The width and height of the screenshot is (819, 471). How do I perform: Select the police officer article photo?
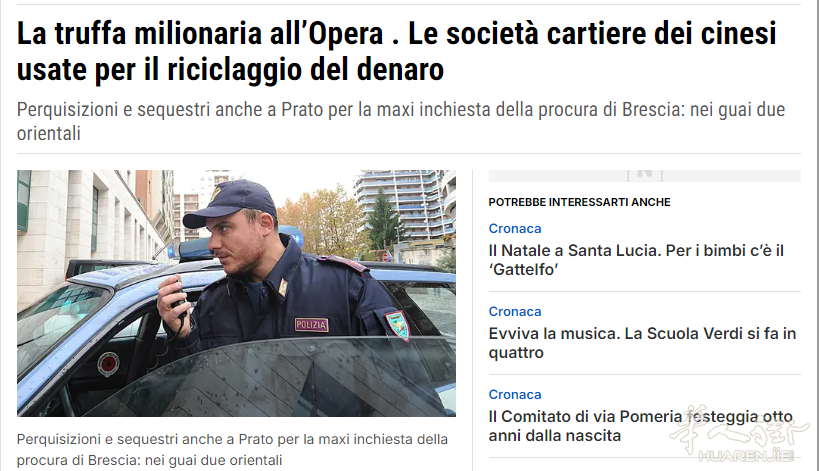(236, 293)
